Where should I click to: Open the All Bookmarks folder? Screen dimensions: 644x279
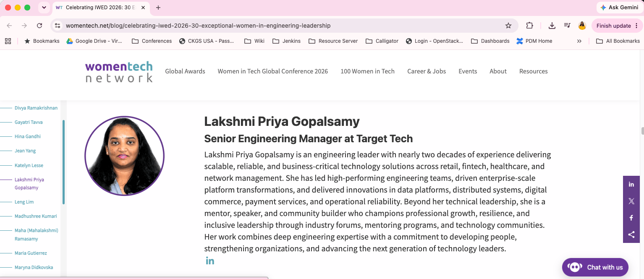[618, 41]
